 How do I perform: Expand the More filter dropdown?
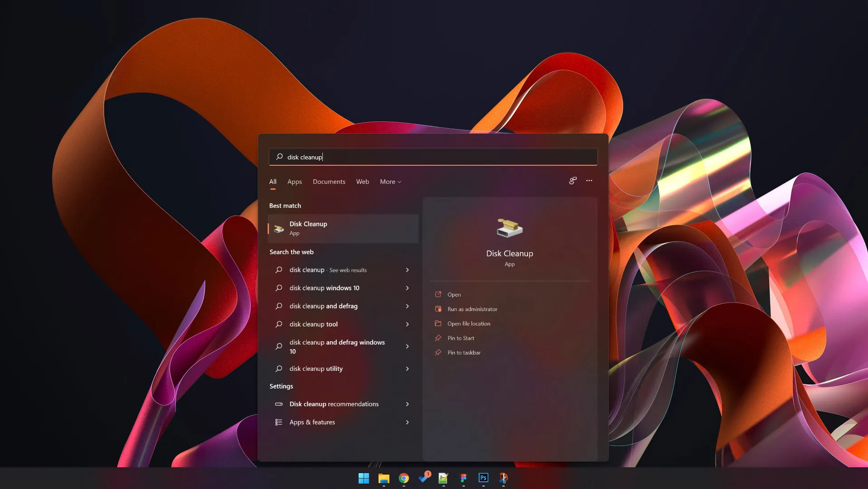pyautogui.click(x=390, y=182)
